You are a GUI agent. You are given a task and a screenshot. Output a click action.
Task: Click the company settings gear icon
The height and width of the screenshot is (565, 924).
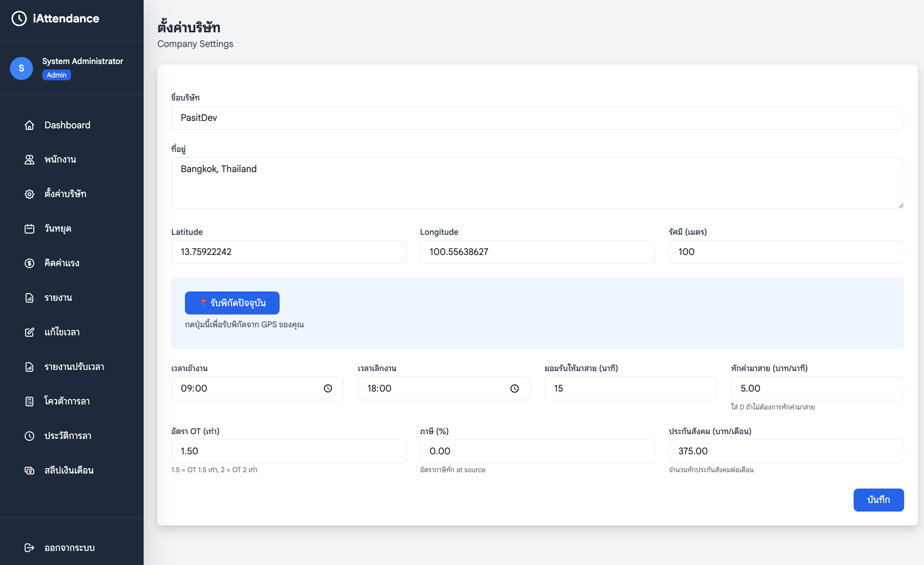29,194
